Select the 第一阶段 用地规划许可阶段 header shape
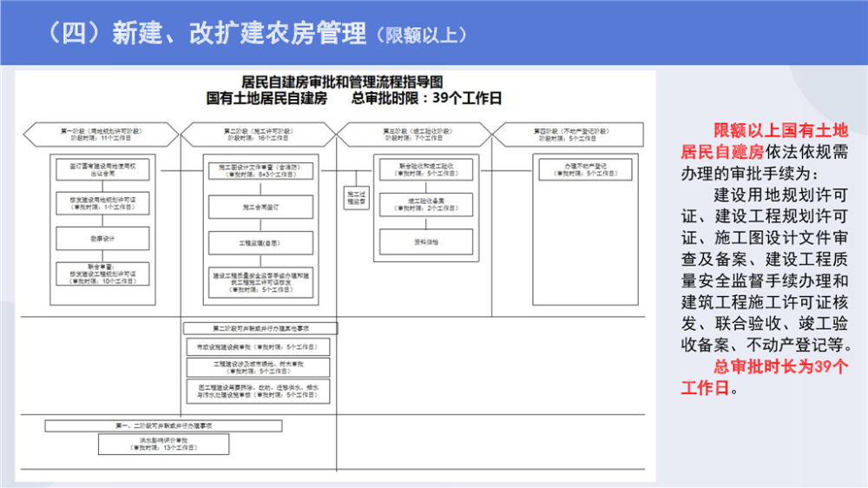868x488 pixels. pyautogui.click(x=102, y=134)
